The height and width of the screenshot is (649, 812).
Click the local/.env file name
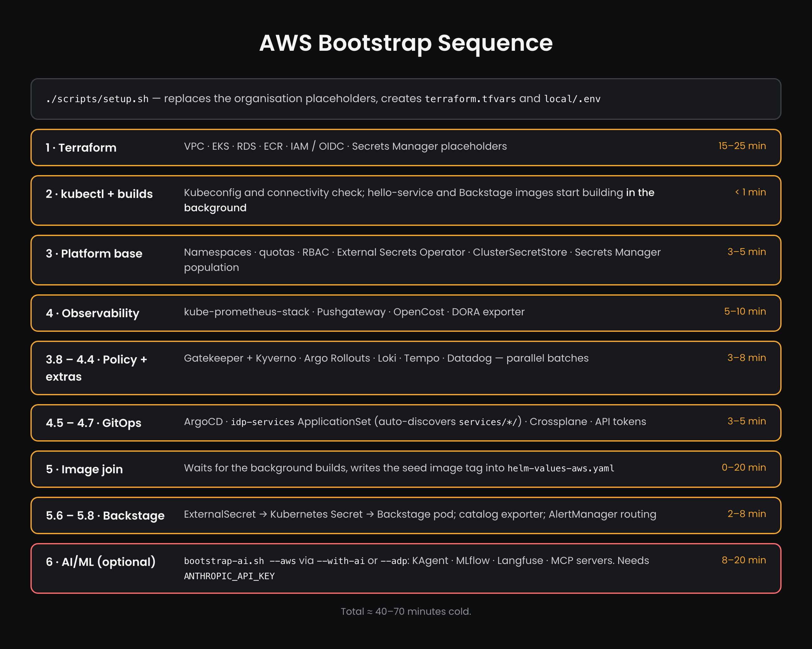(573, 99)
